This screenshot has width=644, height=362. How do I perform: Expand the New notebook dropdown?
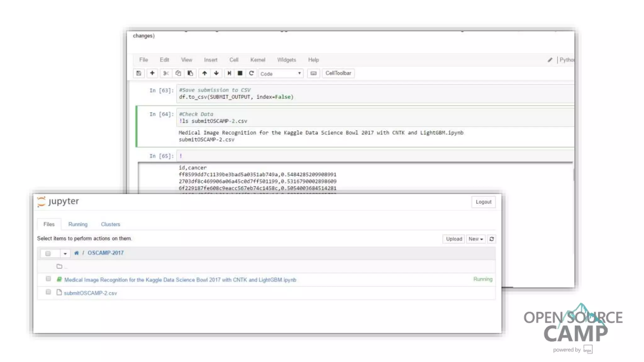point(475,239)
